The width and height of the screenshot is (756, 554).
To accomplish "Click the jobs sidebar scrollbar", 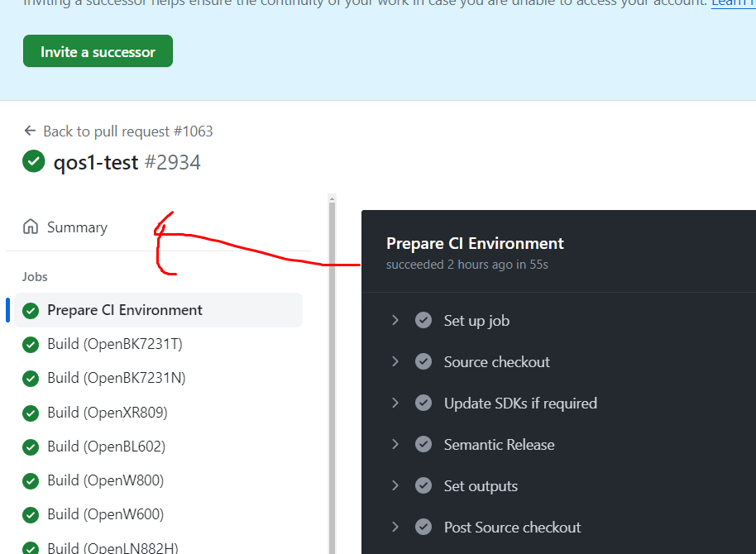I will tap(332, 379).
